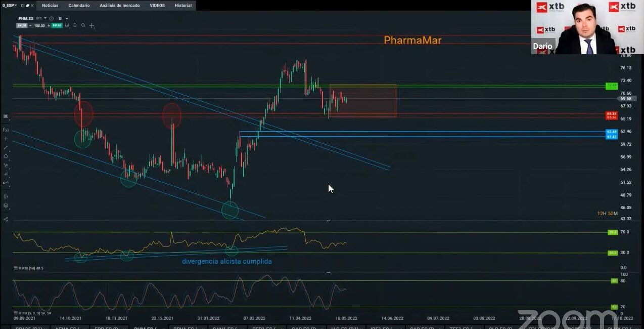Buy PHM.ES at green price button

tap(57, 25)
